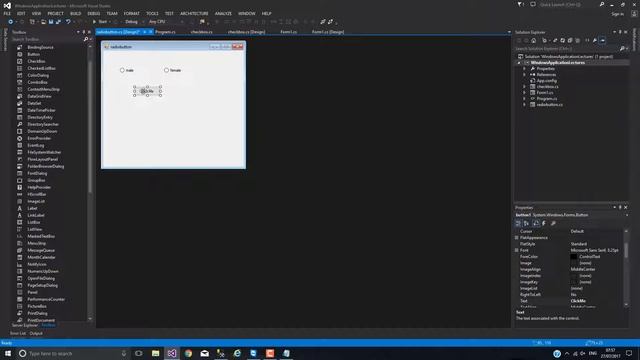The height and width of the screenshot is (360, 640).
Task: Open the Action Center notification icon
Action: pyautogui.click(x=629, y=353)
